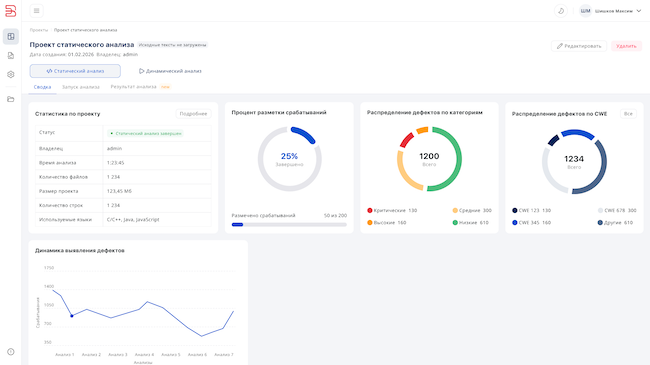Open the settings gear sidebar icon
Screen dimensions: 650x365
click(11, 75)
